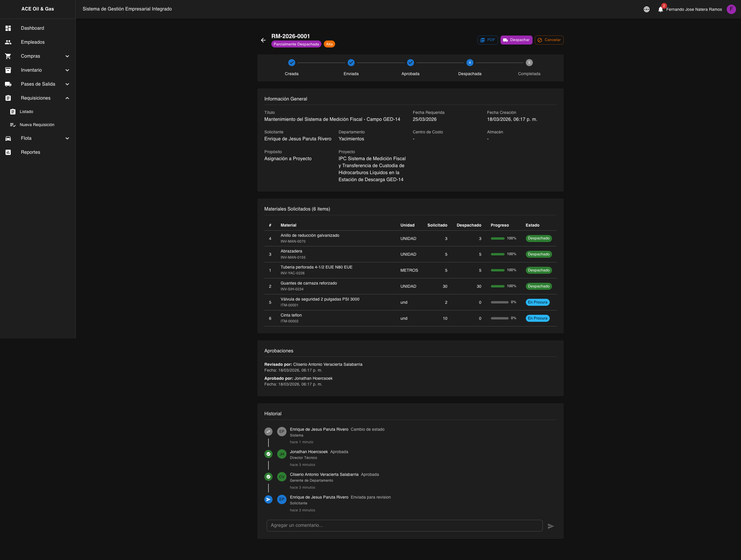The image size is (741, 560).
Task: Collapse the Requisiciones section
Action: (x=67, y=98)
